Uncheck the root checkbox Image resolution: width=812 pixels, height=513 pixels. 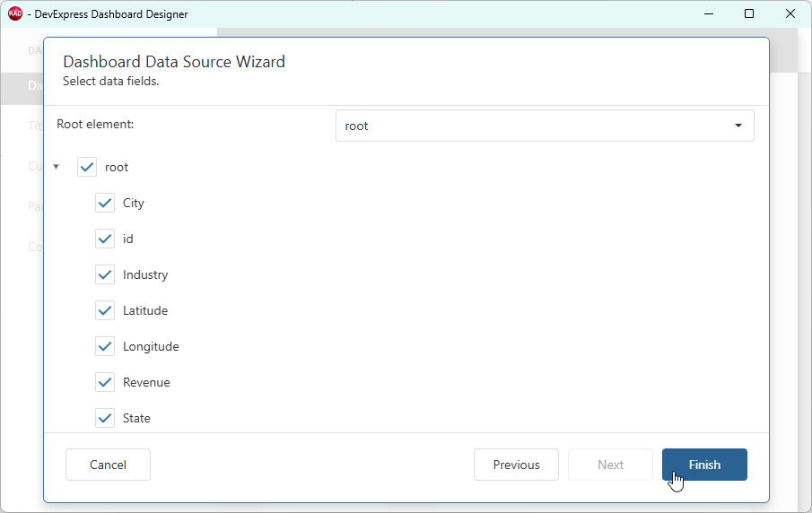coord(87,167)
